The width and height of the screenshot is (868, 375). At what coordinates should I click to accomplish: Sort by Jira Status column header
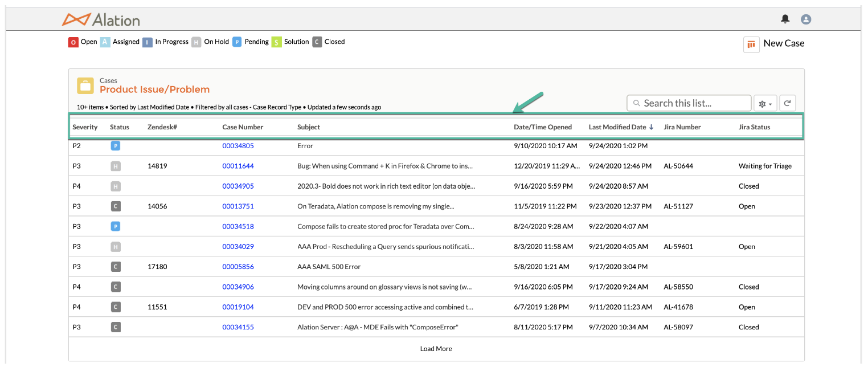pos(754,127)
